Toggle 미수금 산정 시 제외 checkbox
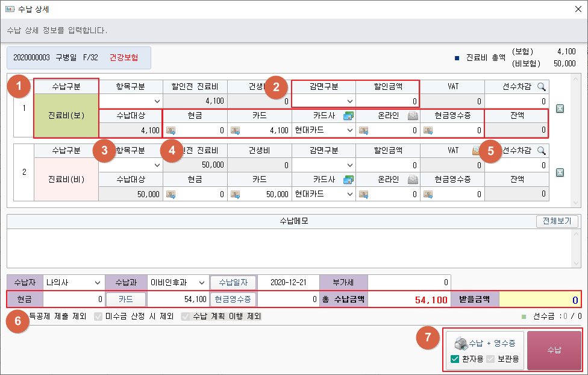Viewport: 588px width, 375px height. (98, 316)
